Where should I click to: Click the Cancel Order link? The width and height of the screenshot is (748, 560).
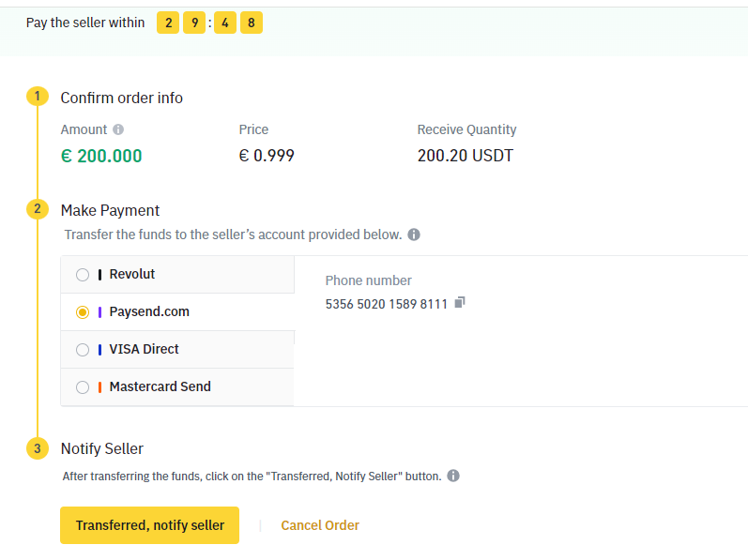[x=320, y=525]
